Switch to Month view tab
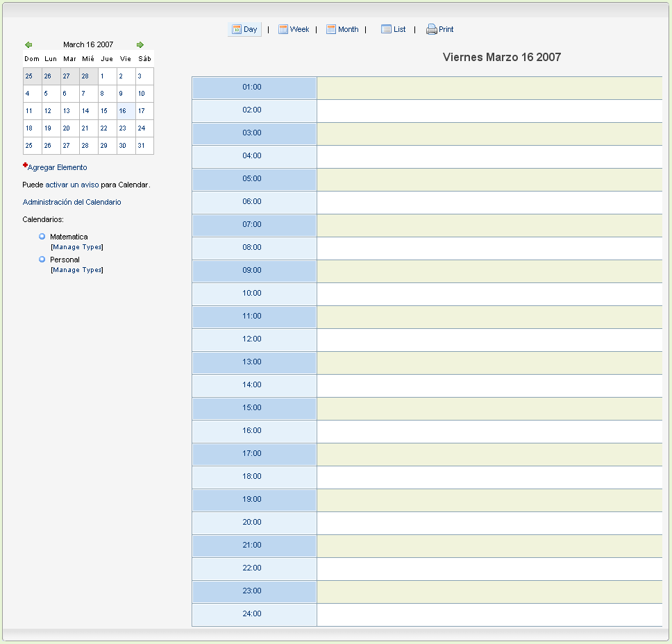The width and height of the screenshot is (672, 644). coord(342,29)
